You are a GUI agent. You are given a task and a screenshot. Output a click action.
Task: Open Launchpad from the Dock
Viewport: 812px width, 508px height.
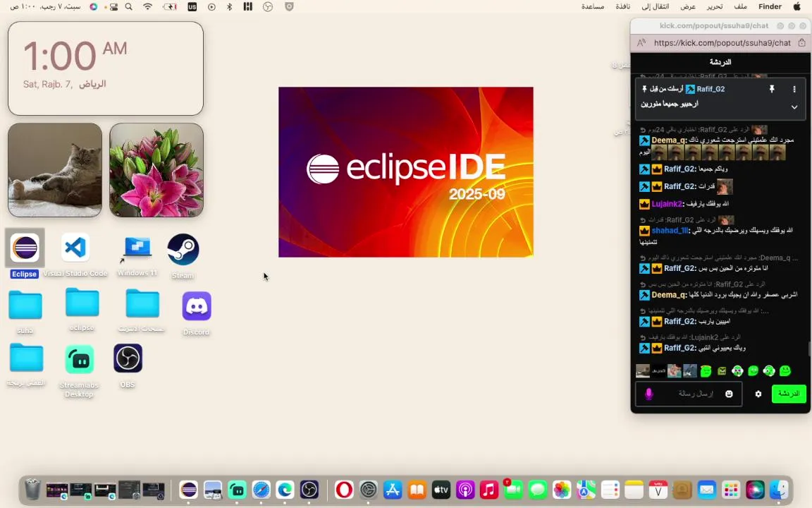731,490
